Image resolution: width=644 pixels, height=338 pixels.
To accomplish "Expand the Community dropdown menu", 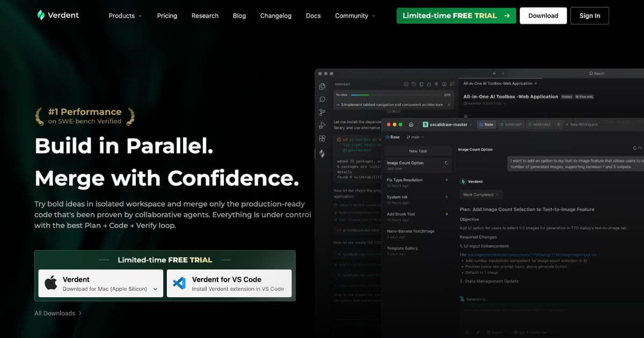I will pyautogui.click(x=355, y=16).
